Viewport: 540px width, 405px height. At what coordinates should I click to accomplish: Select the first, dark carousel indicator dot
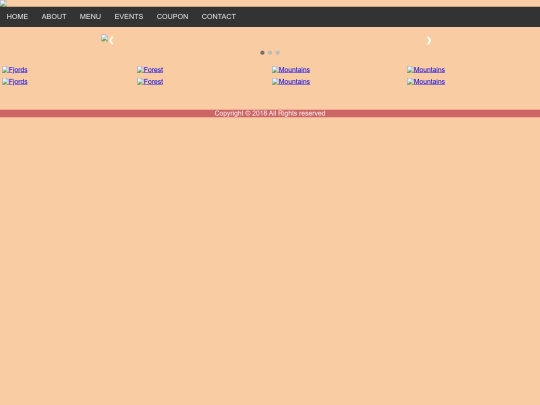(x=262, y=53)
